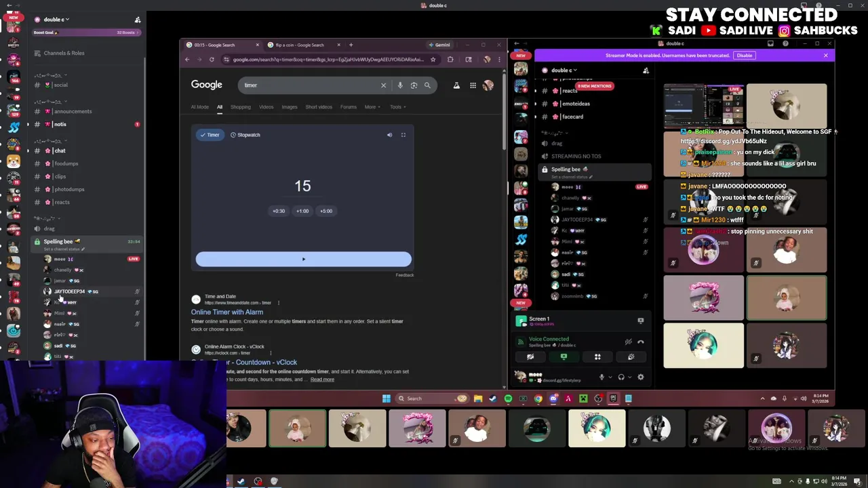Toggle screen sharing in the right Discord window's voice panel
868x488 pixels.
pyautogui.click(x=564, y=357)
